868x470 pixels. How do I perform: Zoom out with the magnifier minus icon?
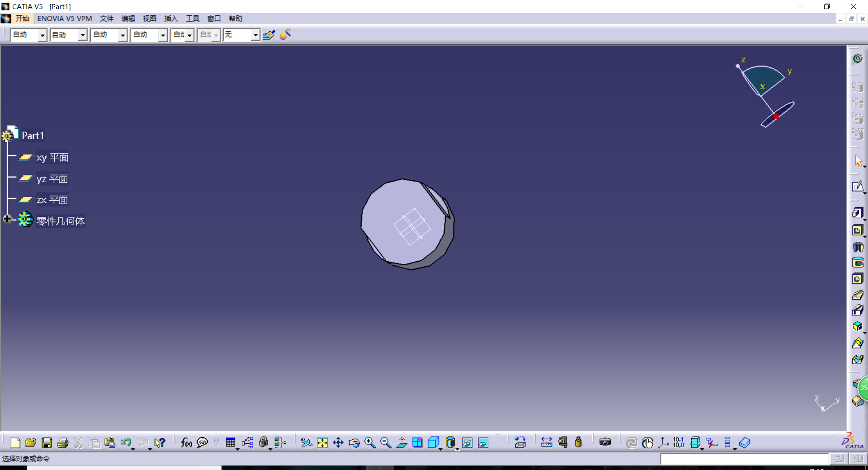386,442
